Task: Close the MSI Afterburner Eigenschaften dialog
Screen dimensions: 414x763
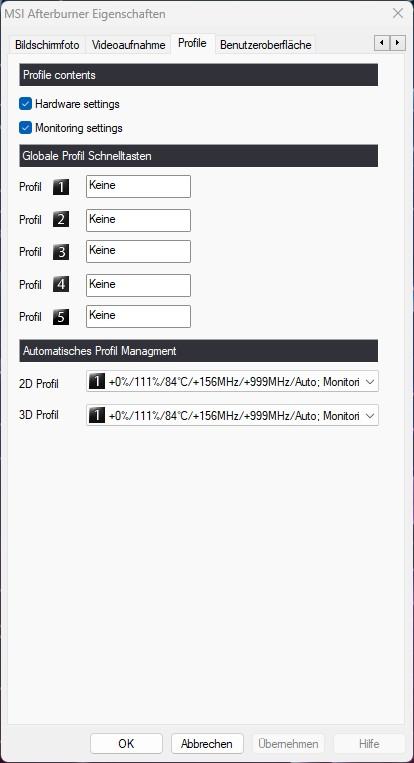Action: 398,13
